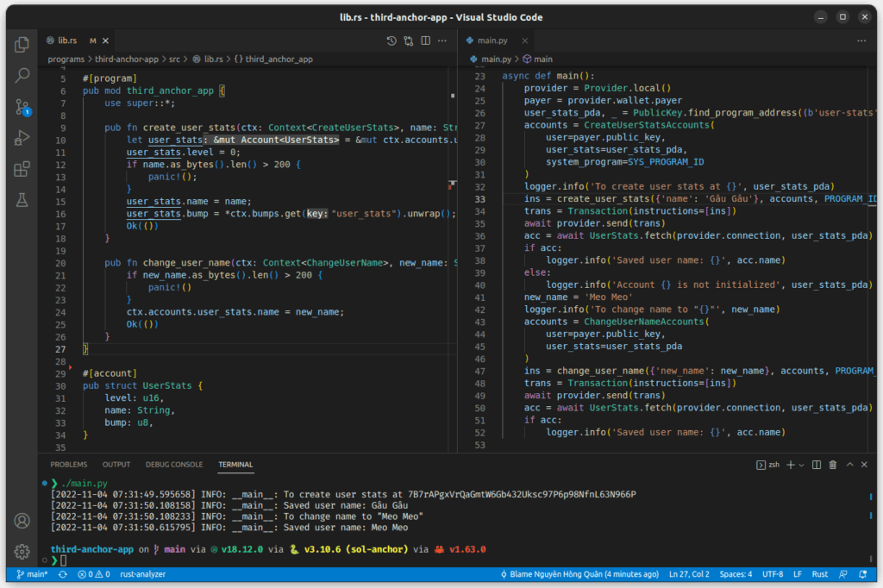
Task: Open the Testing flask view
Action: click(x=22, y=200)
